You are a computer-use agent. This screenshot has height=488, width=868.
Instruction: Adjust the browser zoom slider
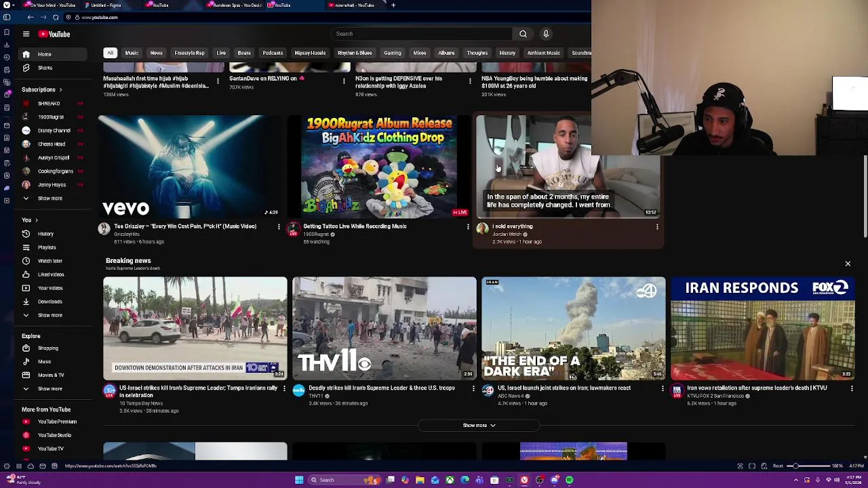(808, 466)
